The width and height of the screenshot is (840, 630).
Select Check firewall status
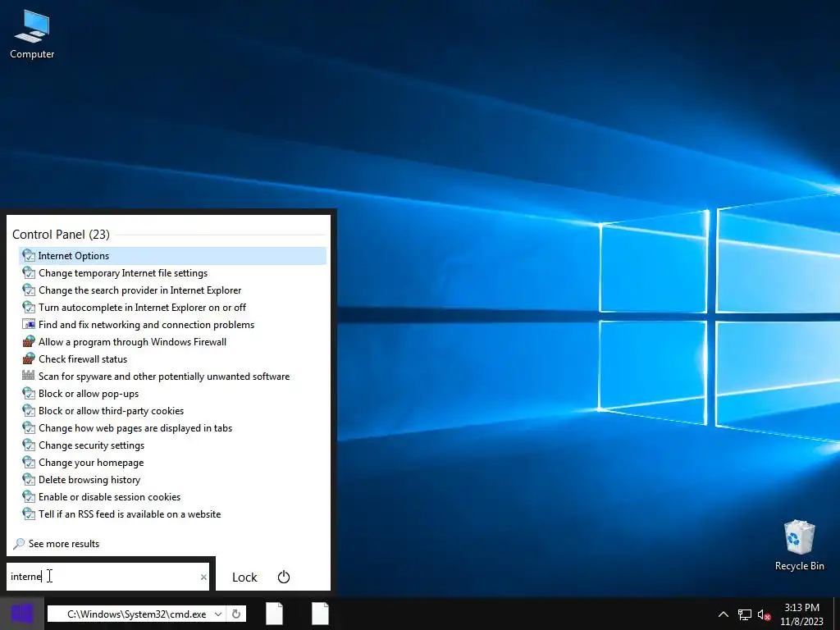coord(172,359)
